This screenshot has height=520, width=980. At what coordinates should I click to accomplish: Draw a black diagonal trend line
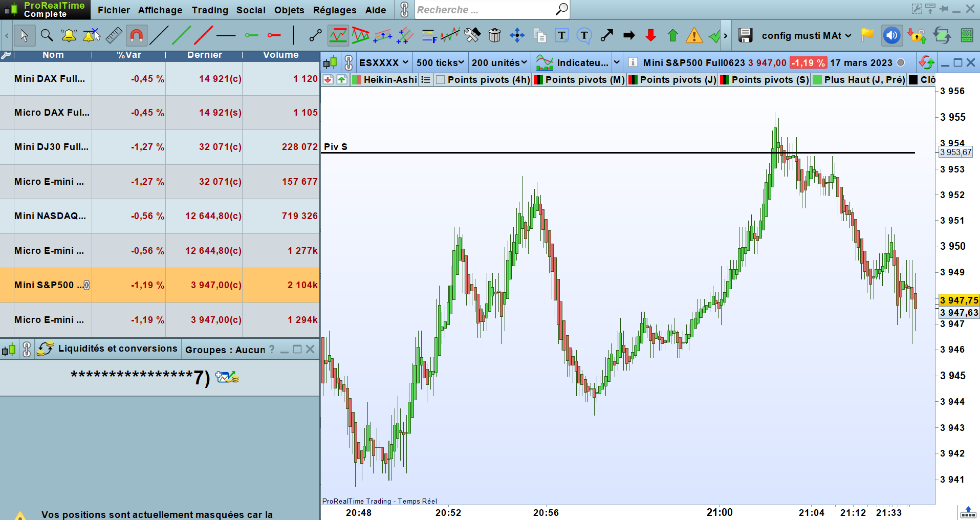[x=159, y=35]
